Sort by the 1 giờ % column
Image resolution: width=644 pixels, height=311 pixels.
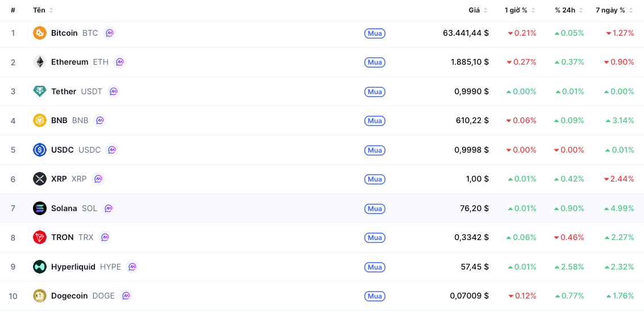coord(520,10)
